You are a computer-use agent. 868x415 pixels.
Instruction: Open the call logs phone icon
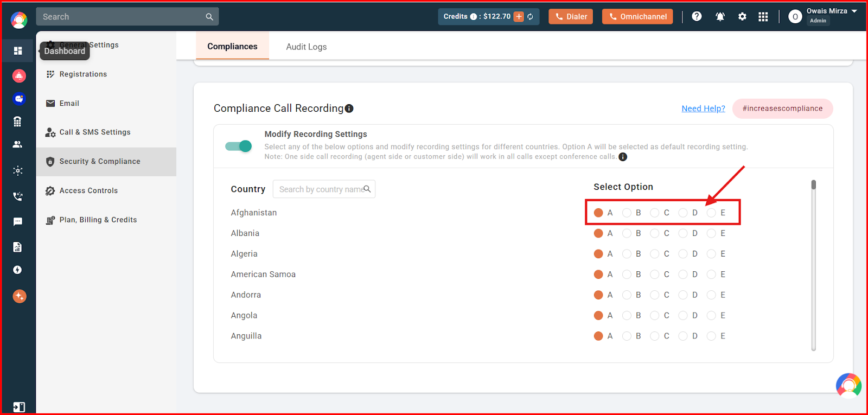point(18,196)
